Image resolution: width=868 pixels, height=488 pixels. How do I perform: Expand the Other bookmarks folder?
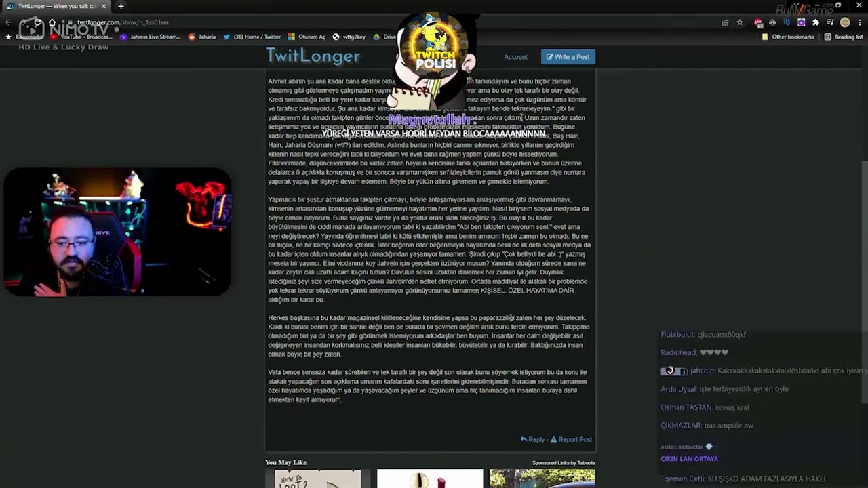click(788, 37)
